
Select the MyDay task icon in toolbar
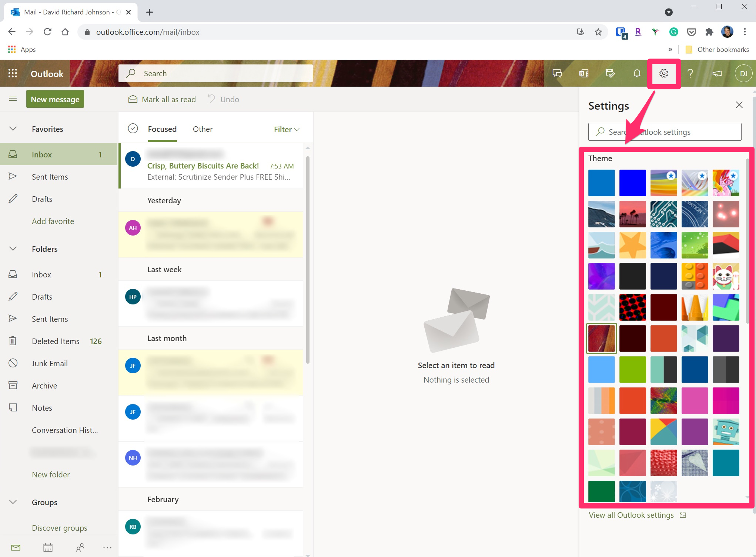[611, 73]
